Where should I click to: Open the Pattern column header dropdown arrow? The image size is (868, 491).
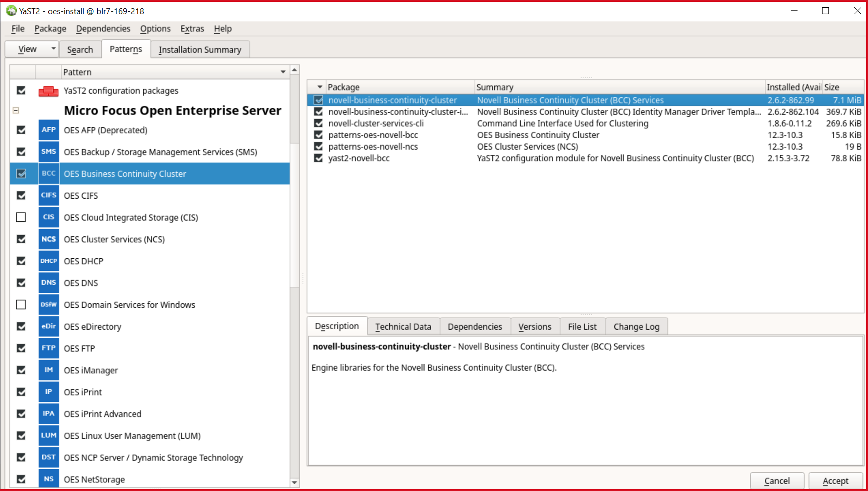click(283, 72)
